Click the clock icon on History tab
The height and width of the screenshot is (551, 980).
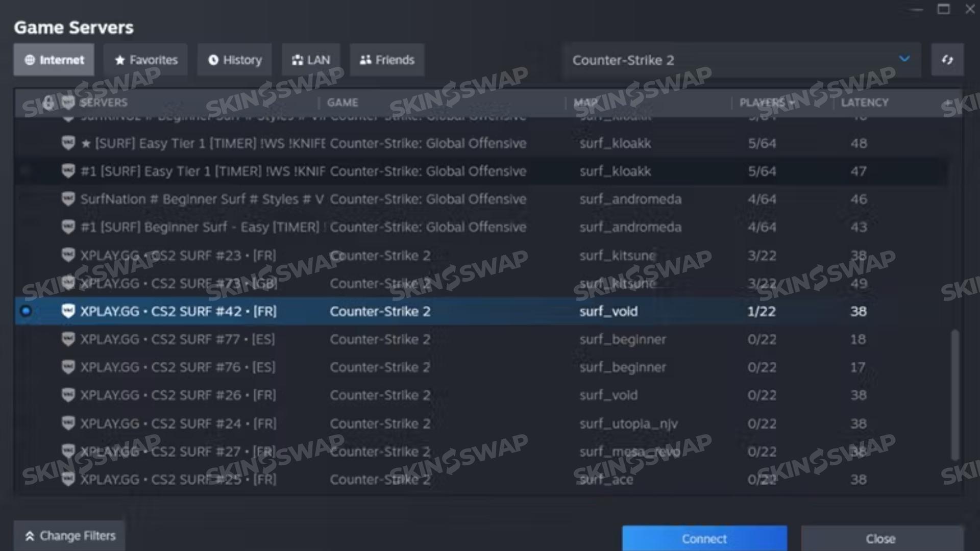pos(213,60)
